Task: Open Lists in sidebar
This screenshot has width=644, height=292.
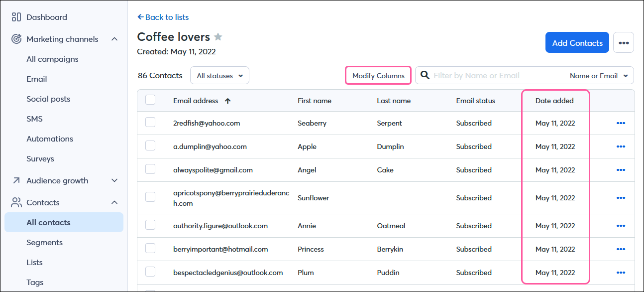Action: [x=34, y=262]
